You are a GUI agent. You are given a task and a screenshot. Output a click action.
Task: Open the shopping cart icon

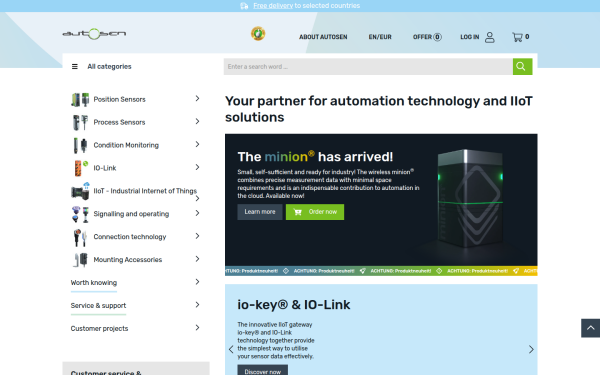point(517,37)
